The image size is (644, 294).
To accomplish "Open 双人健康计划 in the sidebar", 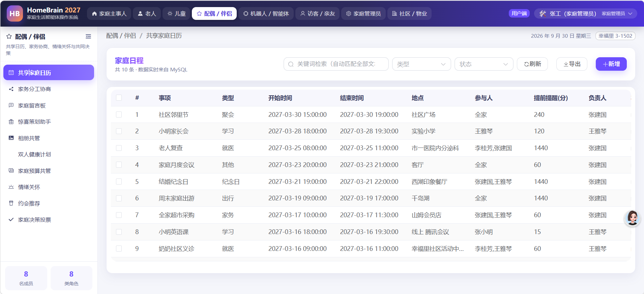I will click(x=49, y=154).
